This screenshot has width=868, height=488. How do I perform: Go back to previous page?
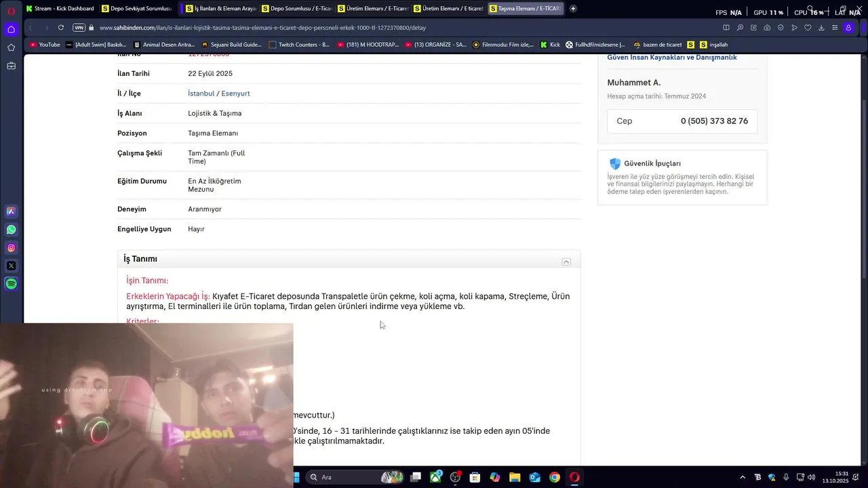click(31, 28)
